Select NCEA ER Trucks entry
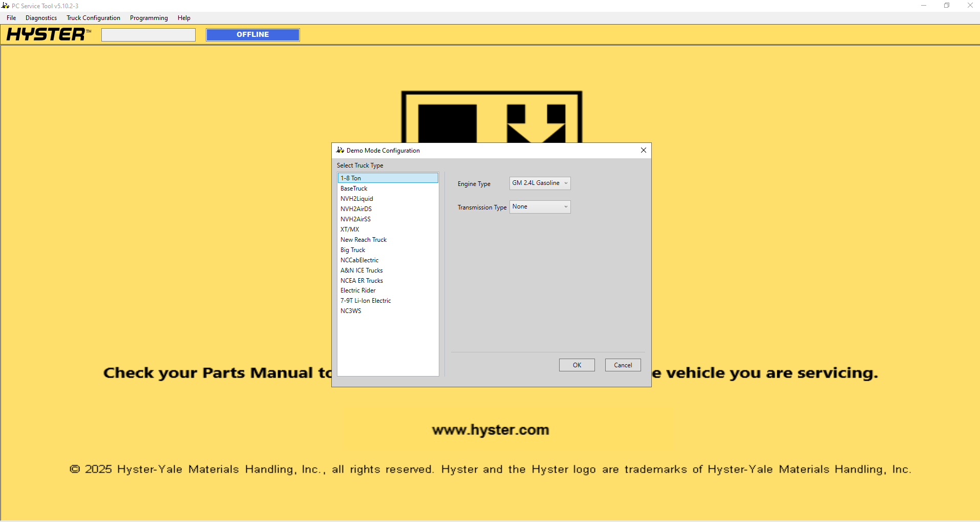The image size is (980, 522). [x=388, y=280]
